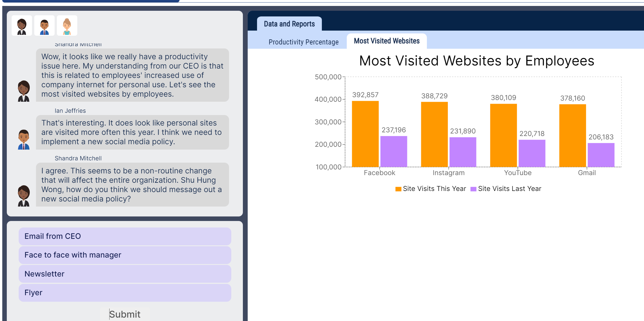Click the 'Instagram' axis label

tap(449, 173)
